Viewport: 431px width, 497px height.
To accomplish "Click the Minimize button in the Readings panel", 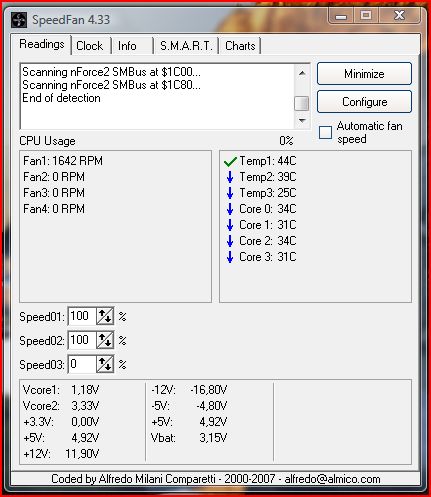I will point(364,74).
